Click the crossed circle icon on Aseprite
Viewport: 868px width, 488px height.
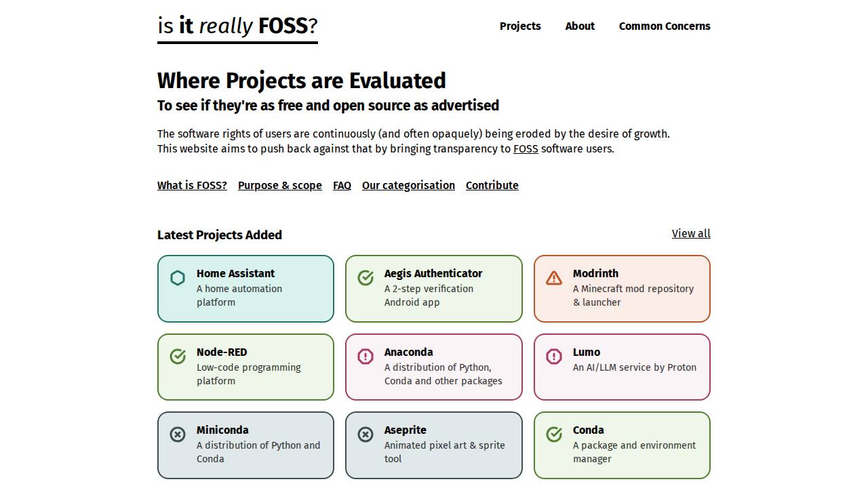click(x=366, y=434)
